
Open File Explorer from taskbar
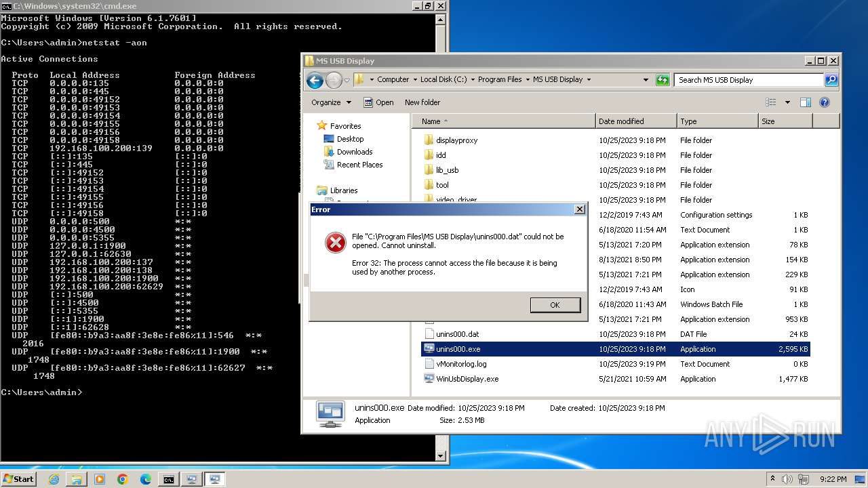(x=77, y=479)
